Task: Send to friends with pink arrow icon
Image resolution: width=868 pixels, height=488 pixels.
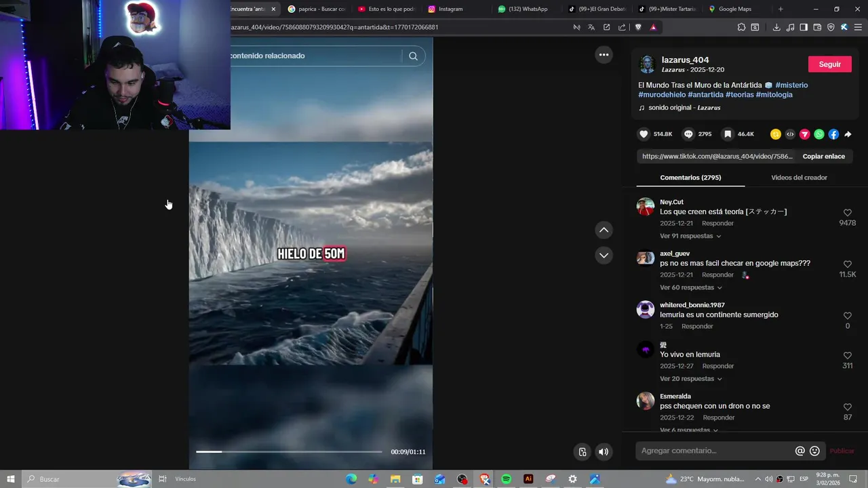Action: coord(804,134)
